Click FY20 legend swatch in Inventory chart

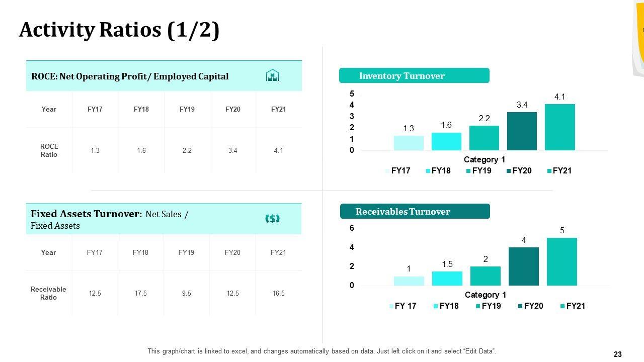509,171
